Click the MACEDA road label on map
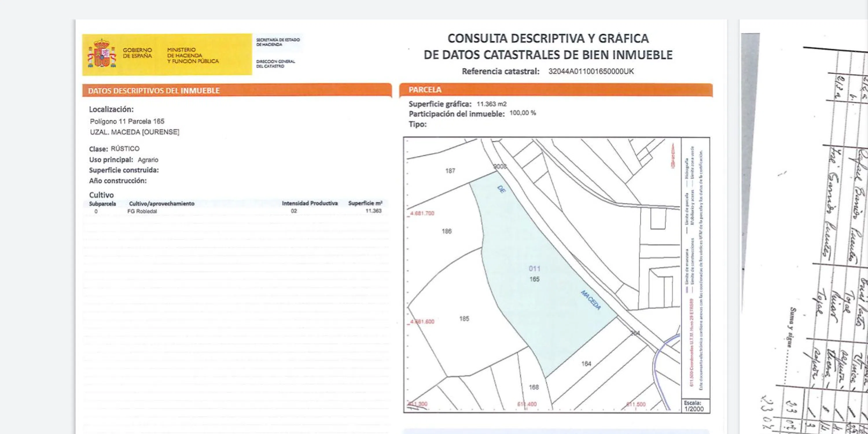Image resolution: width=868 pixels, height=434 pixels. click(x=591, y=300)
